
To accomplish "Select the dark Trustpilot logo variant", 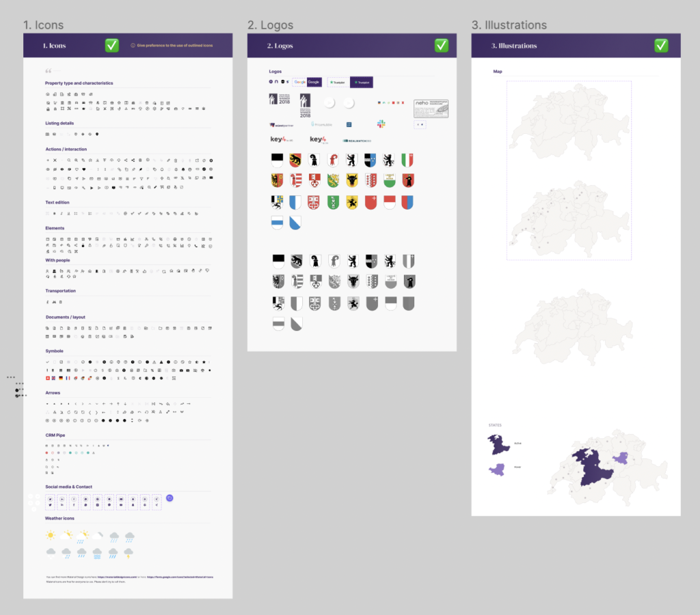I will pyautogui.click(x=361, y=82).
